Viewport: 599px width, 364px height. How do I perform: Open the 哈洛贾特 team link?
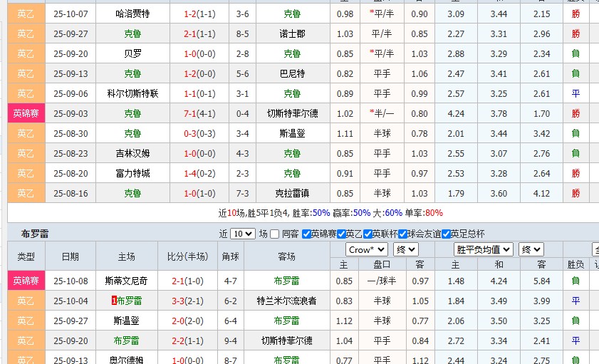tap(132, 14)
